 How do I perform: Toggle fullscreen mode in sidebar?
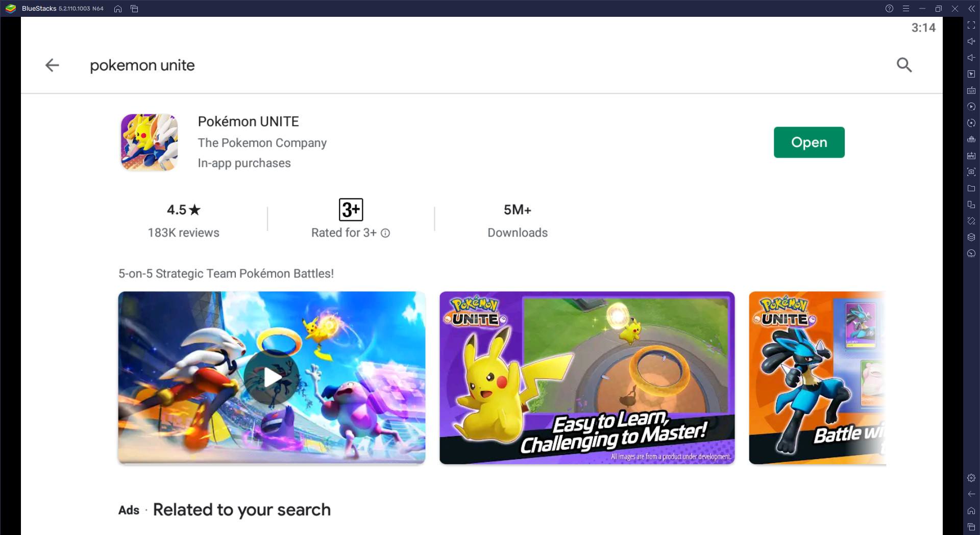[971, 25]
